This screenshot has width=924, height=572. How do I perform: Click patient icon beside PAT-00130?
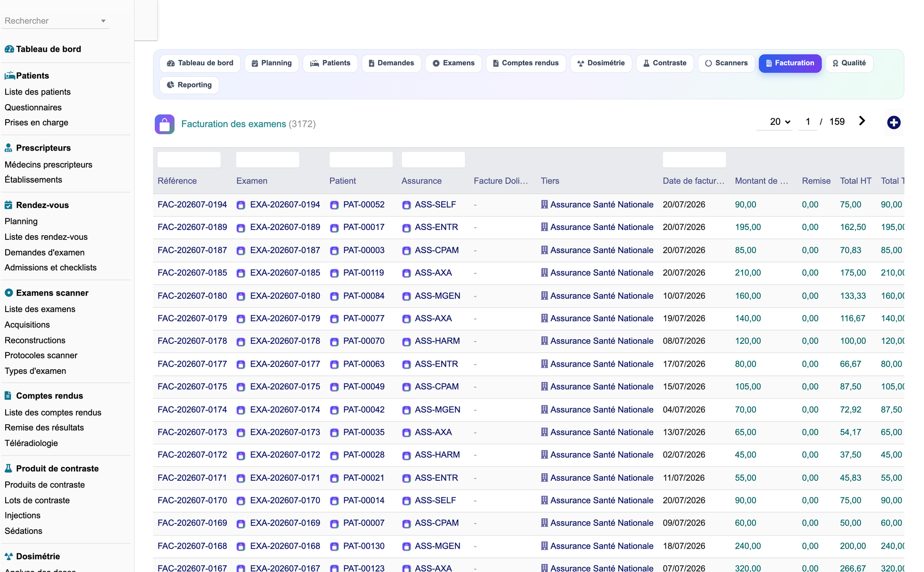(x=334, y=547)
